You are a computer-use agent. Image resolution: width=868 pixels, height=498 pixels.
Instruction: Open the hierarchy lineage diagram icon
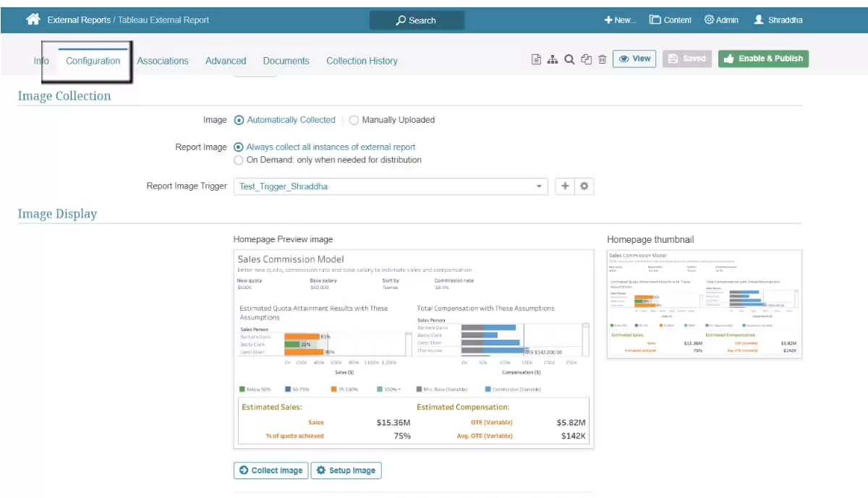tap(553, 59)
